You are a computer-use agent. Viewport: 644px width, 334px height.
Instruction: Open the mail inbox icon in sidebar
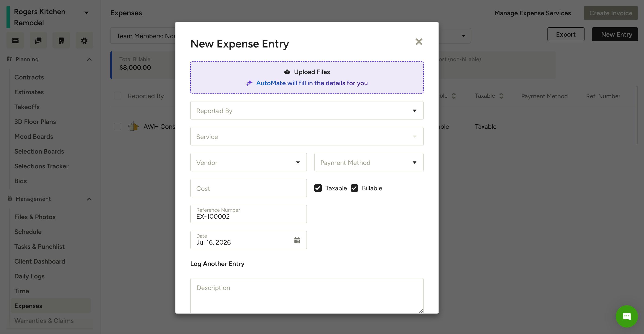[15, 41]
